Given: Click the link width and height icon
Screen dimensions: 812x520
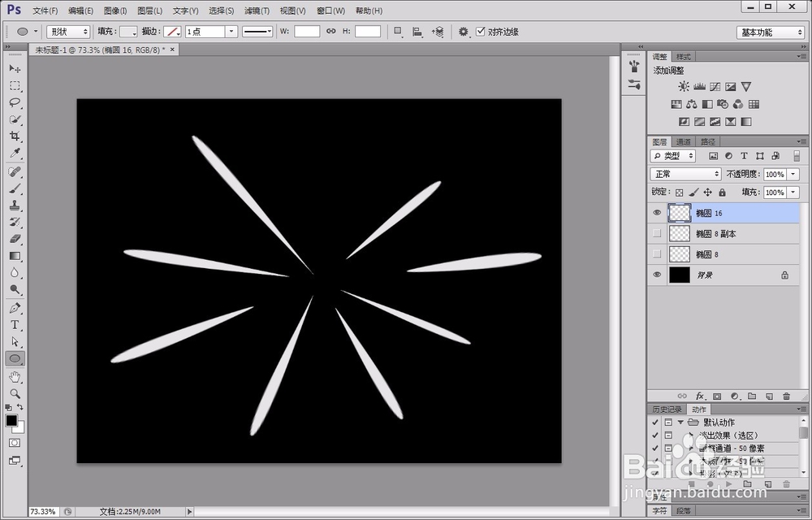Looking at the screenshot, I should pyautogui.click(x=331, y=32).
